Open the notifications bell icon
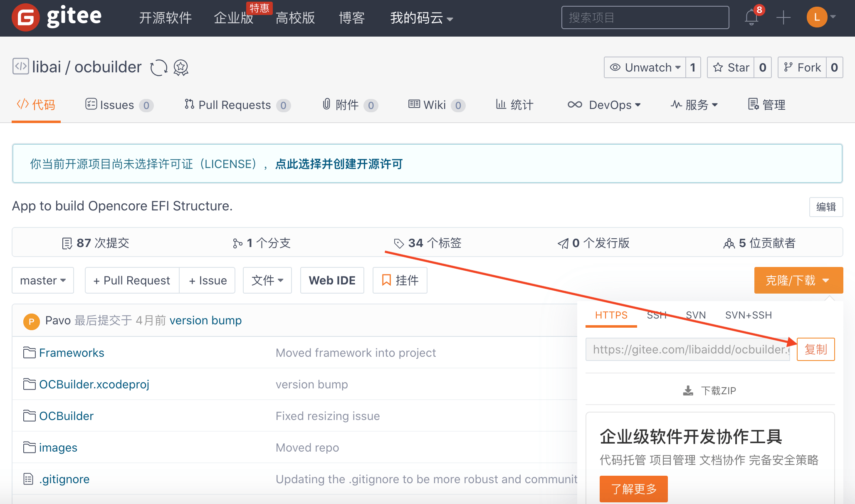 751,17
